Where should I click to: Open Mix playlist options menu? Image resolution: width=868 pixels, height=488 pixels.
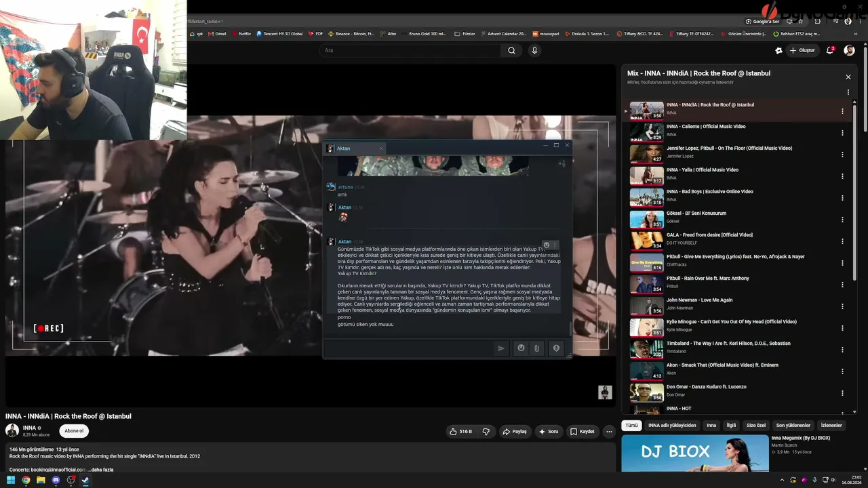click(848, 92)
